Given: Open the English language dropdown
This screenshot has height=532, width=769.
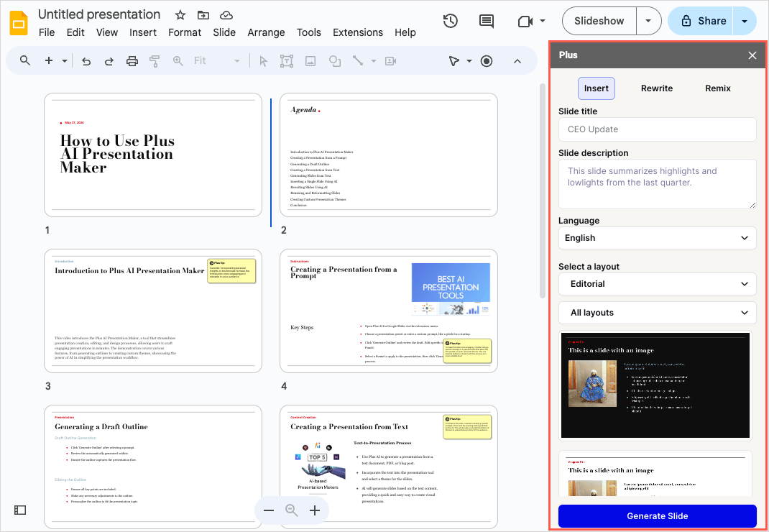Looking at the screenshot, I should point(657,238).
